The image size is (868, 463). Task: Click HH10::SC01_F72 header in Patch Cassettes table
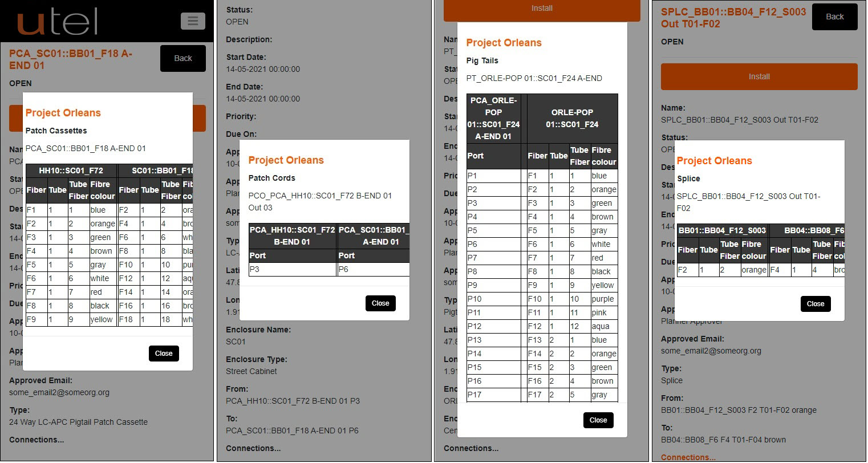(71, 170)
